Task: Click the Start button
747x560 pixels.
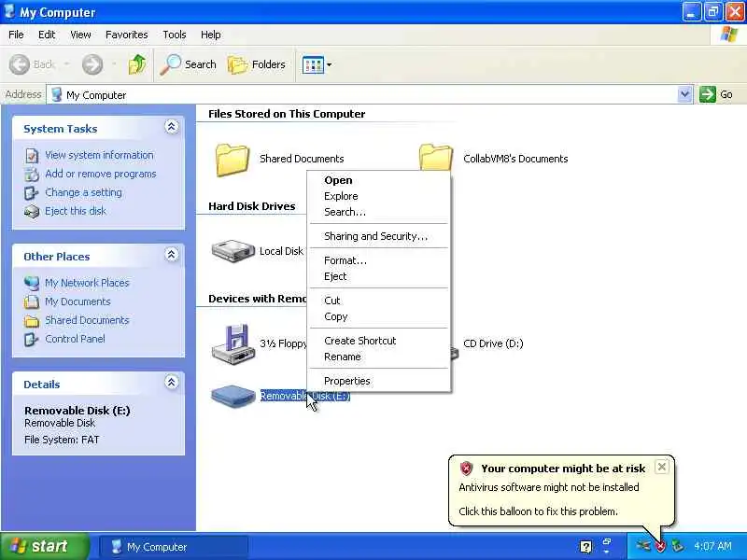Action: pos(44,546)
